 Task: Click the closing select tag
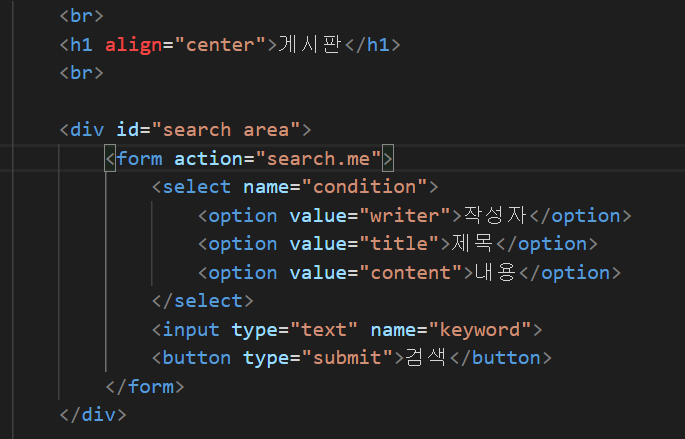pyautogui.click(x=202, y=301)
